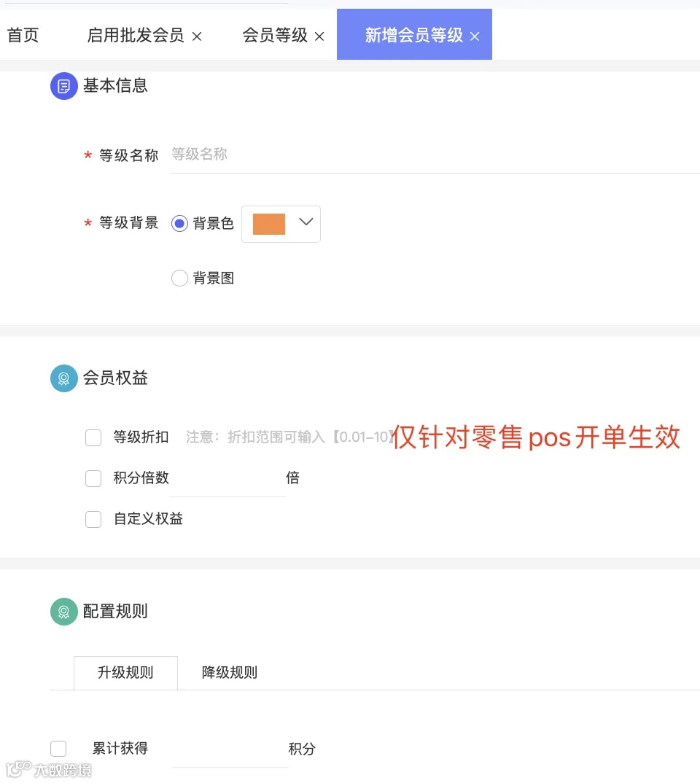This screenshot has width=700, height=783.
Task: Enable the 等级折扣 checkbox
Action: point(93,437)
